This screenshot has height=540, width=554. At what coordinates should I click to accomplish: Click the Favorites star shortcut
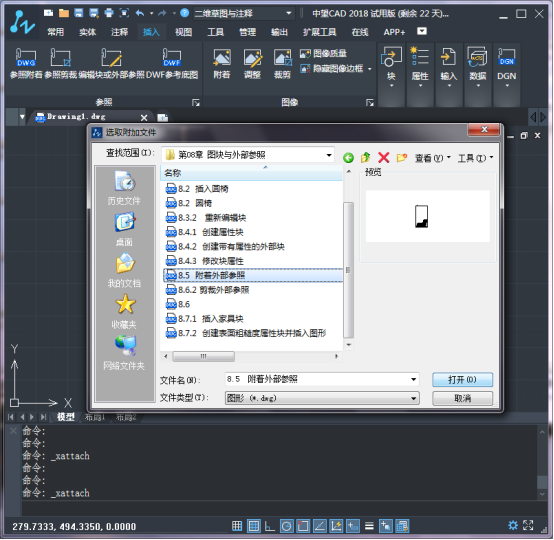tap(124, 311)
